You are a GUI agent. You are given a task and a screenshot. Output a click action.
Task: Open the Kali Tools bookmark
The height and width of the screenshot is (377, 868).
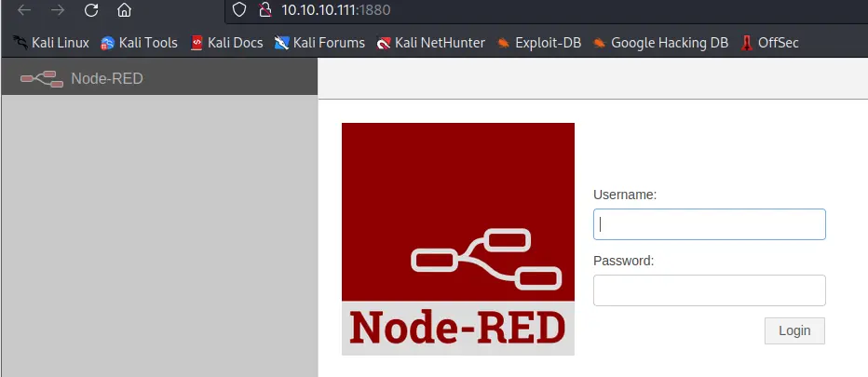click(x=139, y=43)
